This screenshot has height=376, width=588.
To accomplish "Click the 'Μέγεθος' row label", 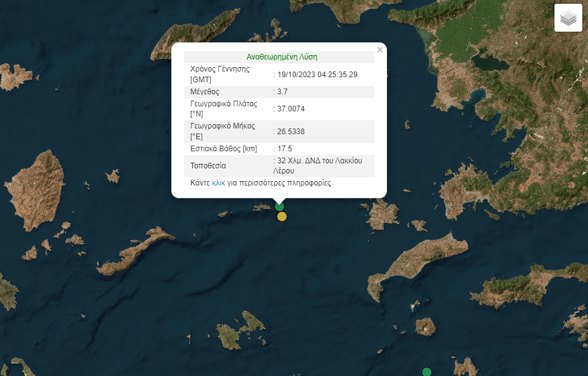I will [x=205, y=92].
